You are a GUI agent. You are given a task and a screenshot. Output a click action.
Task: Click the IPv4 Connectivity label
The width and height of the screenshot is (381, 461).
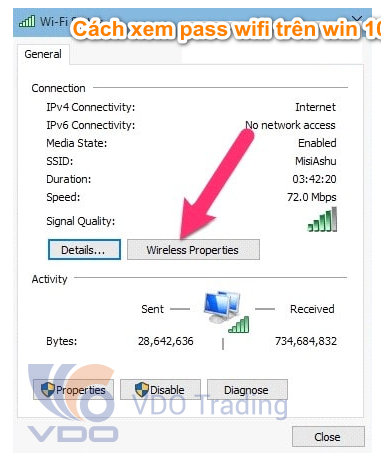tap(91, 107)
